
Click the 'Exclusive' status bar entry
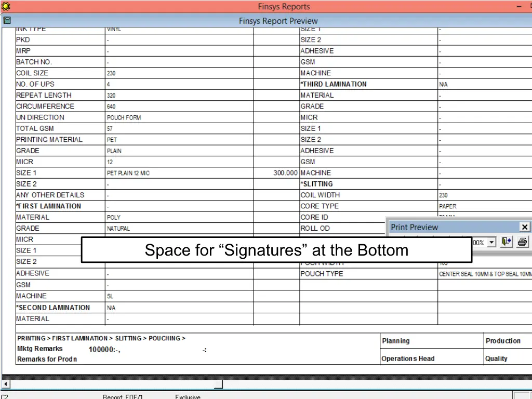click(x=188, y=396)
